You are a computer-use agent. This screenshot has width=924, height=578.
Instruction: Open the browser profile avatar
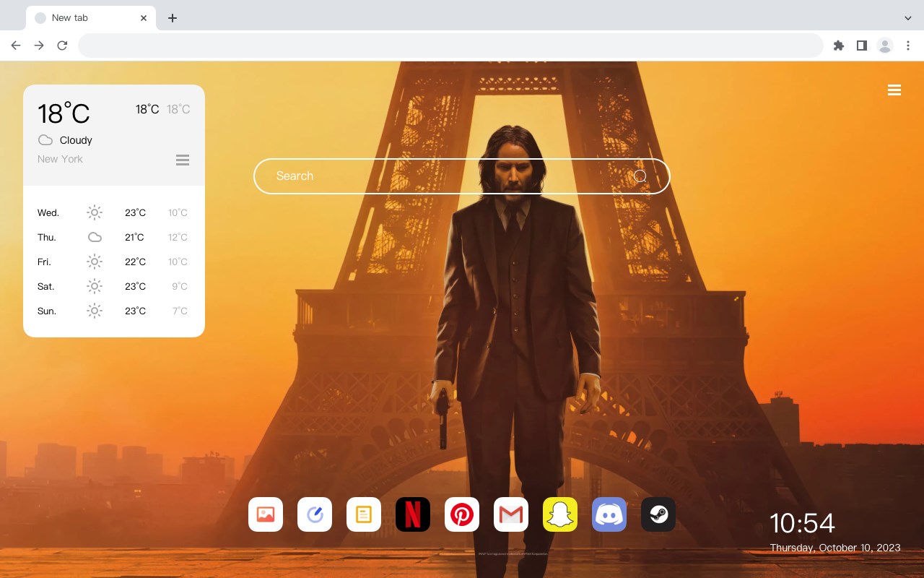[x=885, y=46]
